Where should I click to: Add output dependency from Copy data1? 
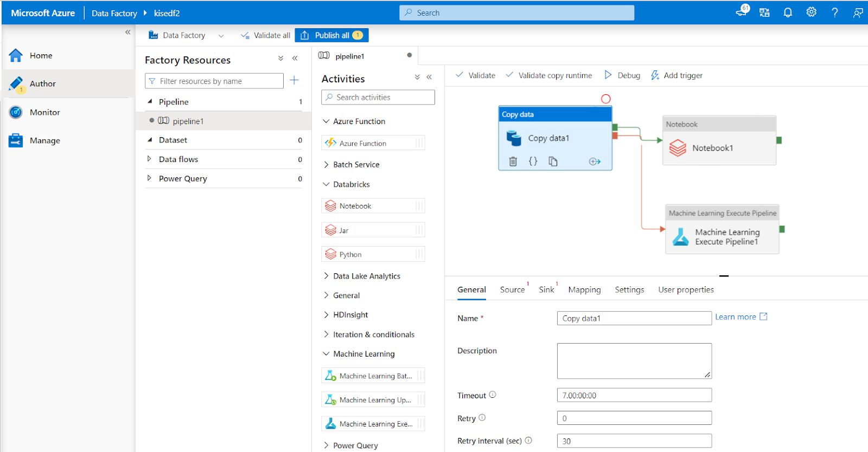click(x=595, y=161)
